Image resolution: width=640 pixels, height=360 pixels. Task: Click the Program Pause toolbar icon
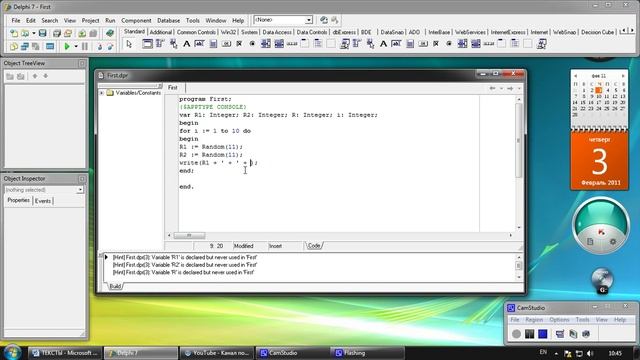(x=85, y=47)
